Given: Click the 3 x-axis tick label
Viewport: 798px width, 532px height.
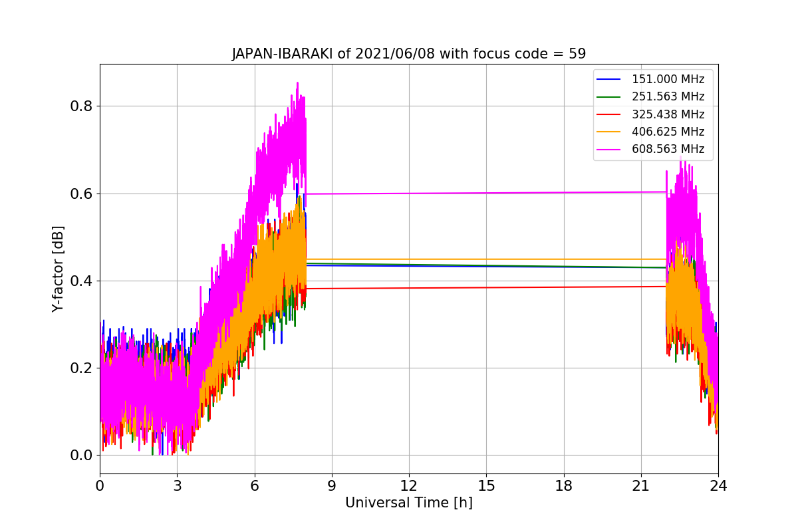Looking at the screenshot, I should (177, 486).
